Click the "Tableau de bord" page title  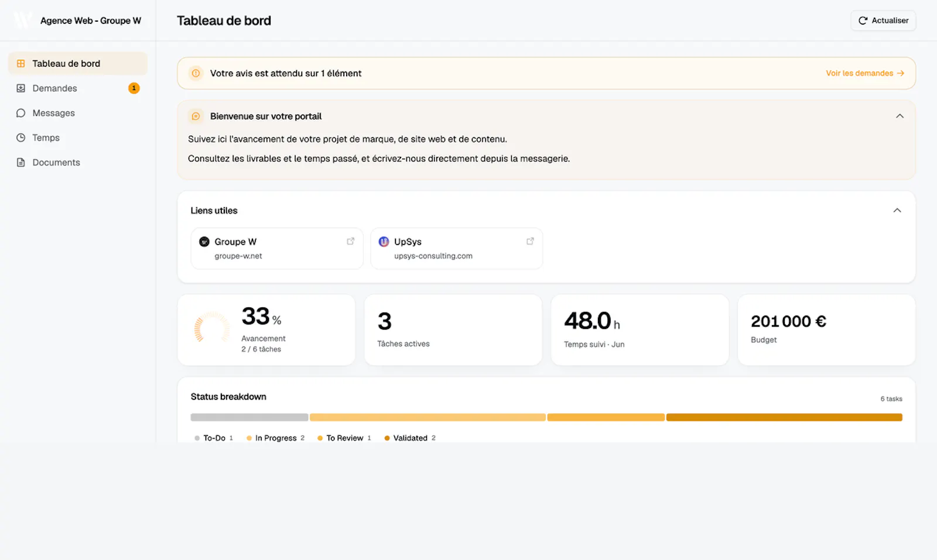[x=224, y=20]
